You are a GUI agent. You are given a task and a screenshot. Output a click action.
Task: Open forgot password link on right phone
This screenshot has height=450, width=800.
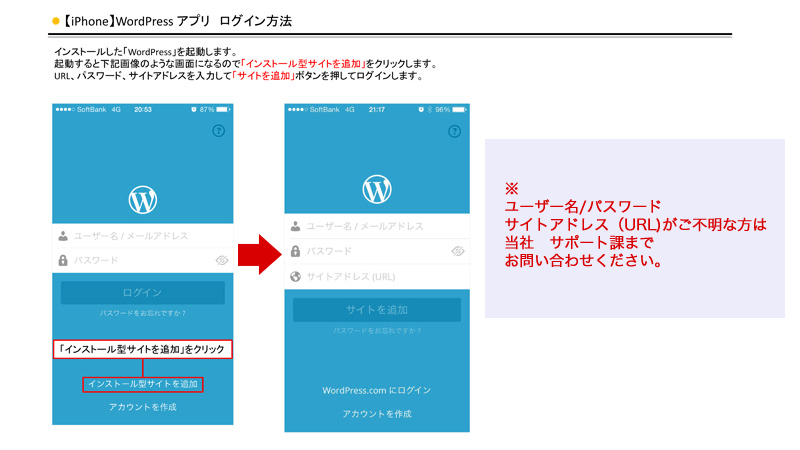[x=377, y=331]
